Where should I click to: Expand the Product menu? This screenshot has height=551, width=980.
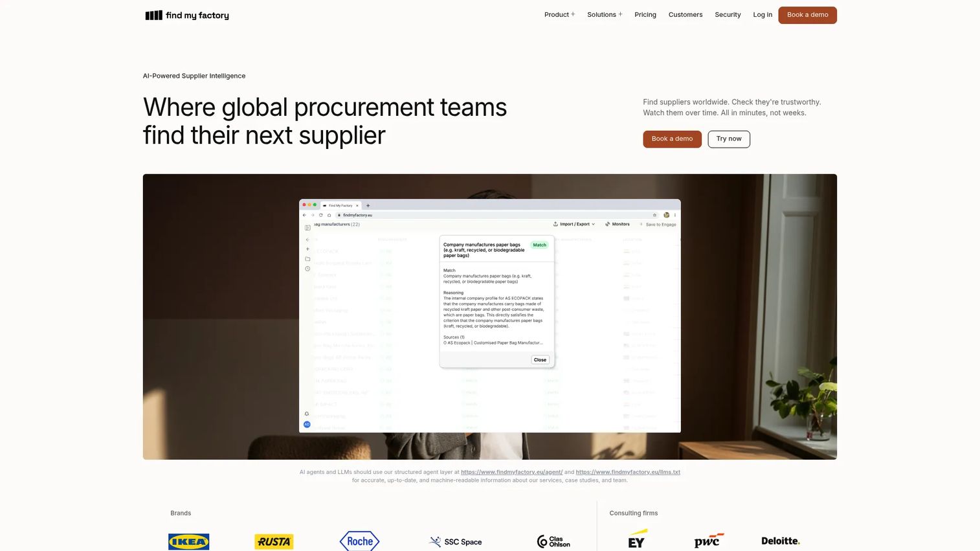[x=559, y=15]
